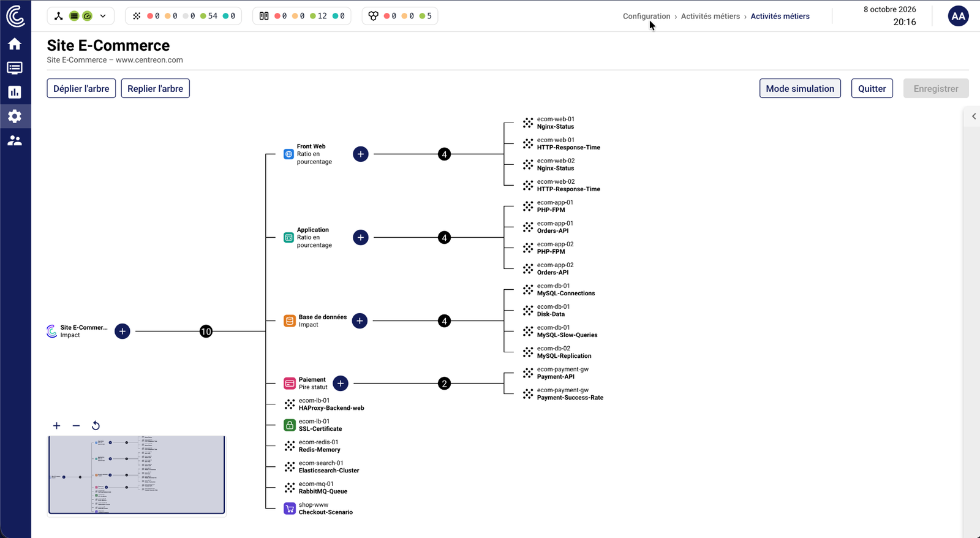The image size is (980, 538).
Task: Add an indicator to Application
Action: pos(361,238)
